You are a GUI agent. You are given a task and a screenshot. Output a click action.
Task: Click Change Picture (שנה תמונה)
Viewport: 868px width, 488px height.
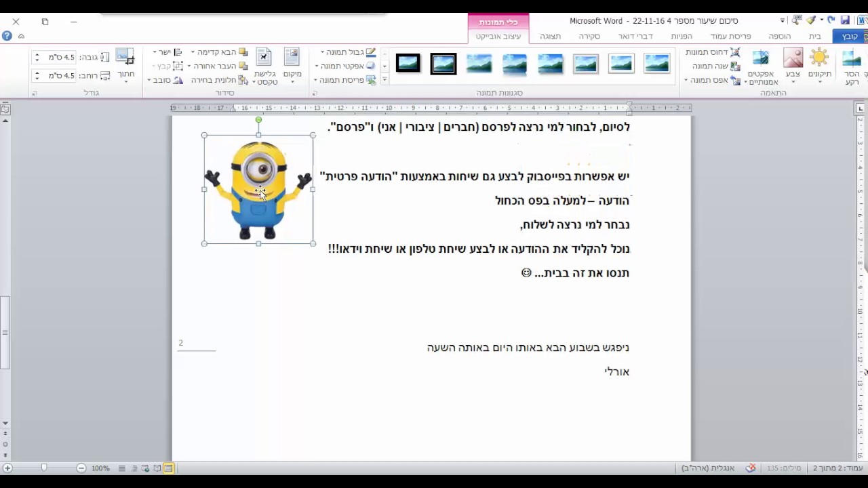pos(715,66)
